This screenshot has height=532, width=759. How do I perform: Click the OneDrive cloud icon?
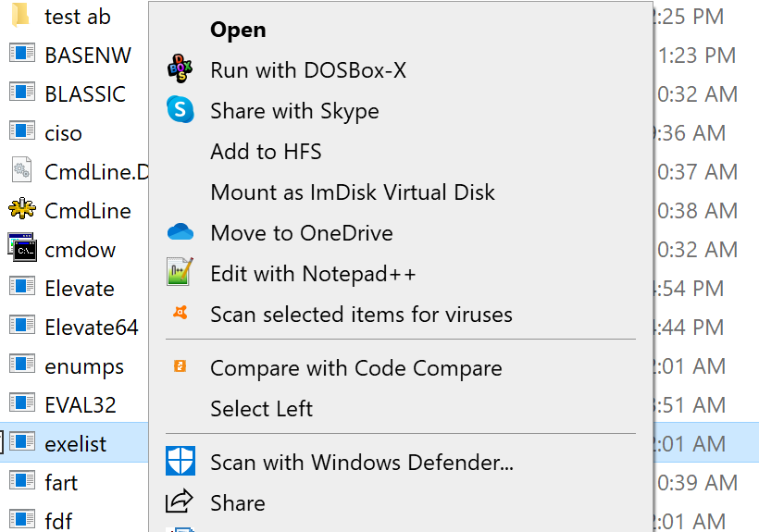tap(180, 232)
